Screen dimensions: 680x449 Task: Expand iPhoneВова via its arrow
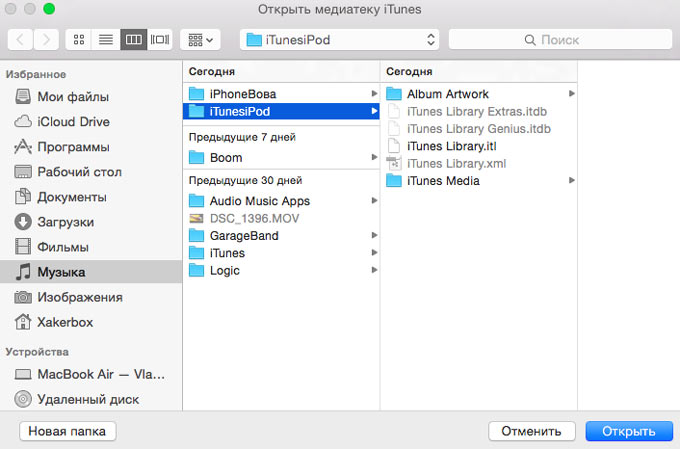(x=374, y=94)
